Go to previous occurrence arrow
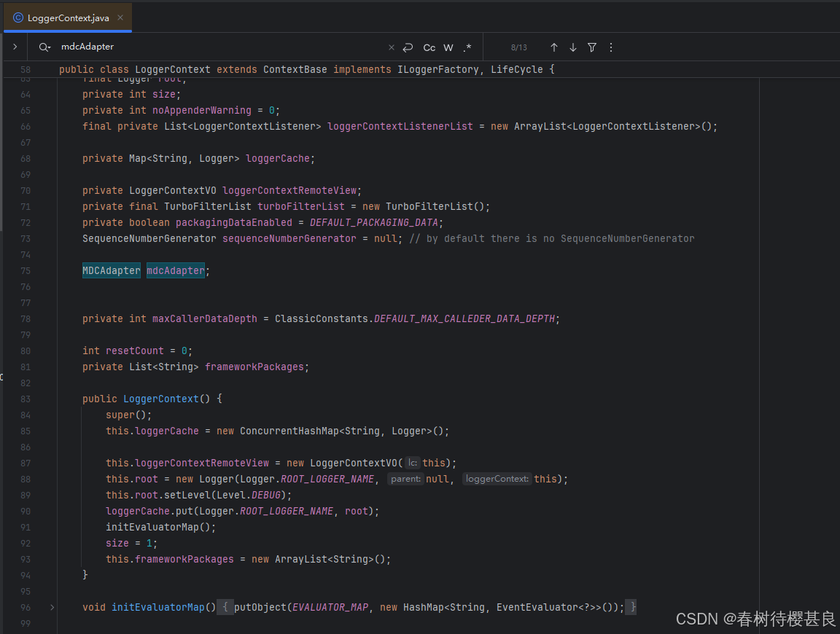The image size is (840, 634). 554,47
